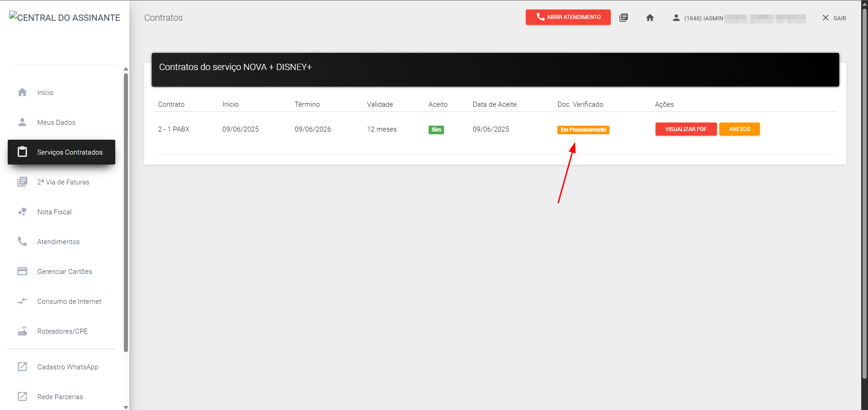
Task: Click the Cadastro WhatsApp external link icon
Action: (22, 367)
